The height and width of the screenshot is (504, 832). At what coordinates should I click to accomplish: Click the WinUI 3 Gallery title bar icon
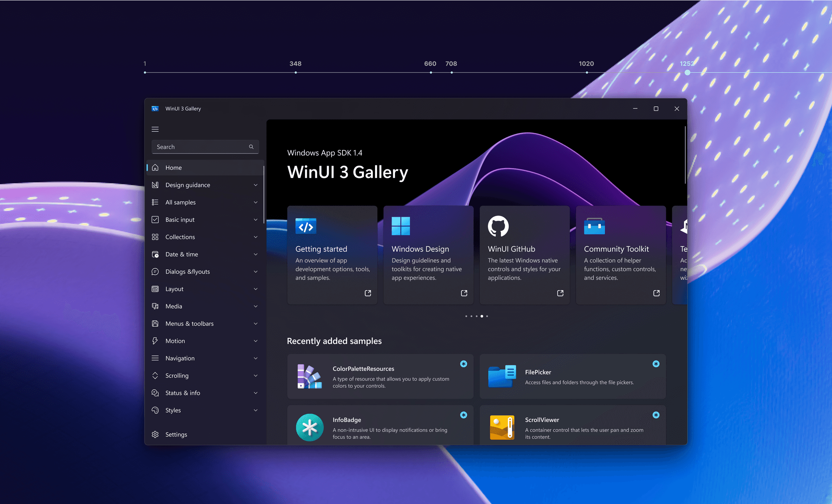[155, 108]
